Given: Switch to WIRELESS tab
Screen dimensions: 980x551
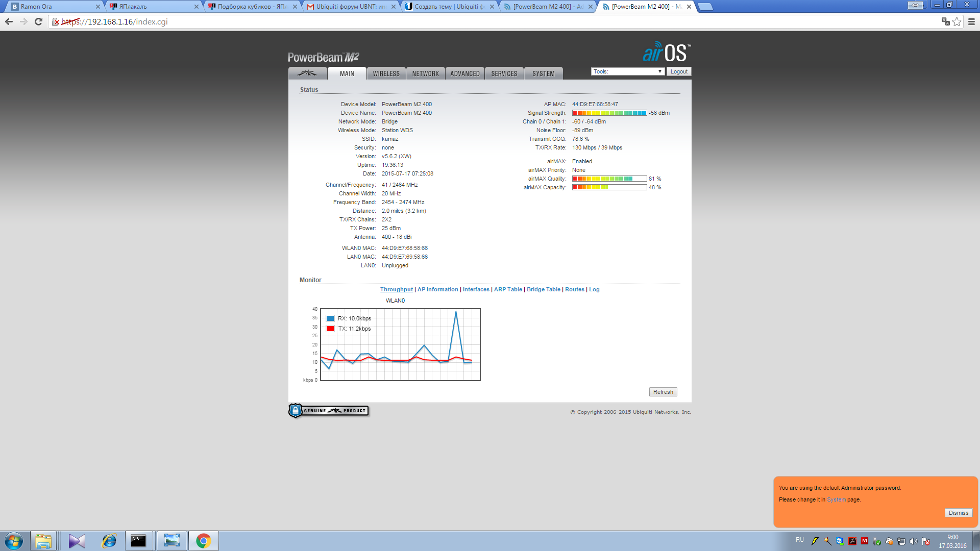Looking at the screenshot, I should (x=386, y=73).
